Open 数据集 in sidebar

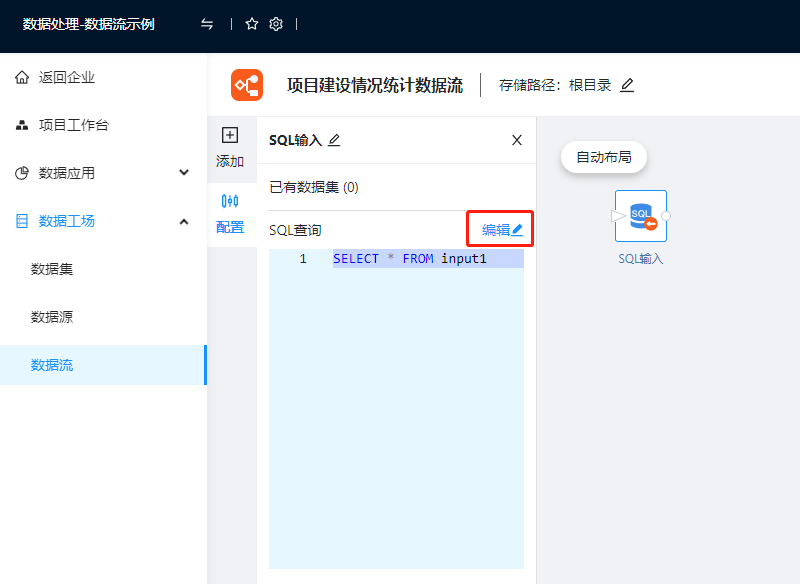[x=52, y=269]
